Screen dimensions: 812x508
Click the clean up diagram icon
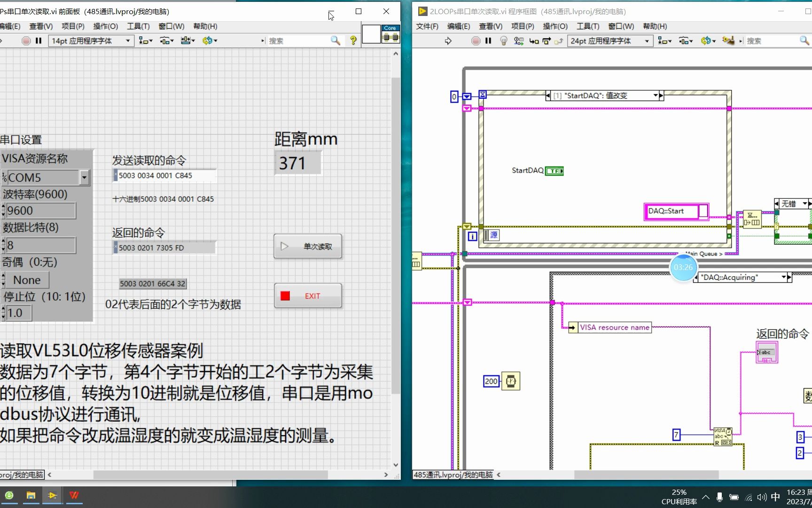click(x=728, y=41)
